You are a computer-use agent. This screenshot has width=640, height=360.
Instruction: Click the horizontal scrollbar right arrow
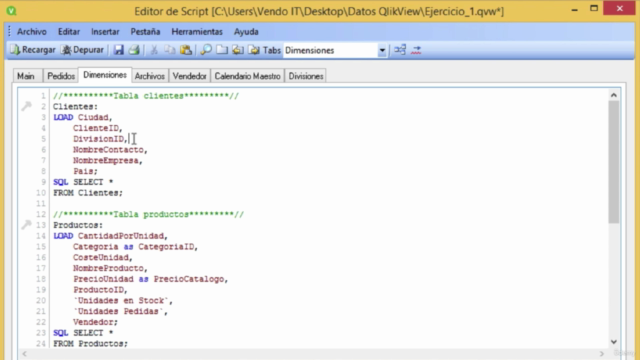click(602, 354)
